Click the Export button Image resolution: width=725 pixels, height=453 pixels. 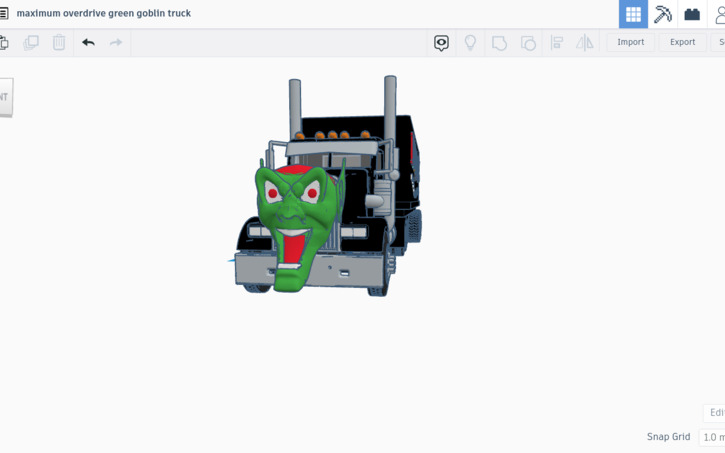tap(682, 42)
